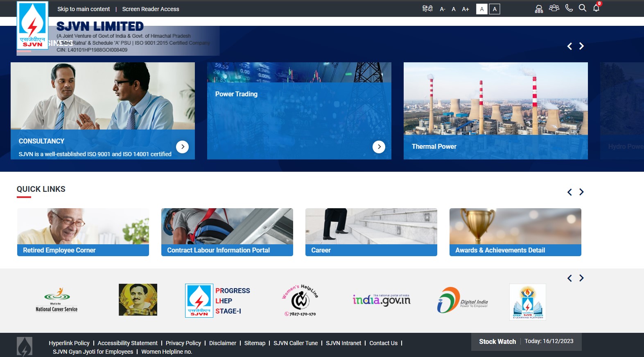
Task: Switch site language to Hindi
Action: [427, 9]
